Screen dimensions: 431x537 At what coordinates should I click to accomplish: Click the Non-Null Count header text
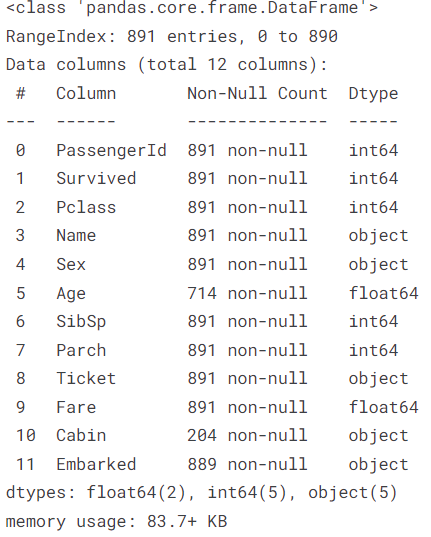tap(257, 93)
